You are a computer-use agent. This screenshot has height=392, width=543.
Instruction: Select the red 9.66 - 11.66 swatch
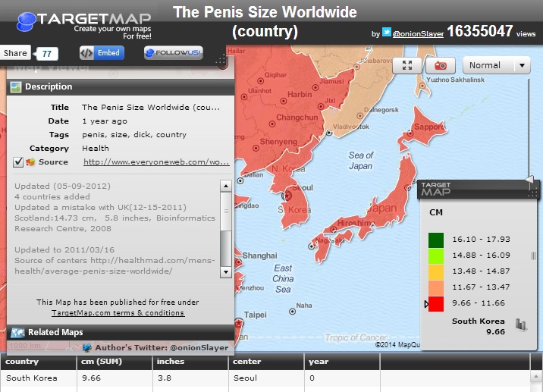(435, 304)
